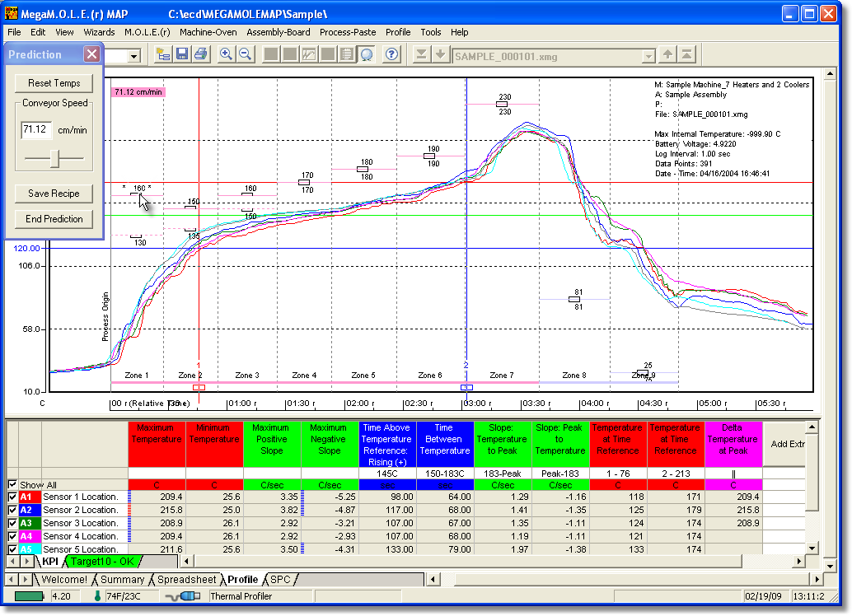Select the Target10 - OK tab
852x616 pixels.
pyautogui.click(x=102, y=561)
